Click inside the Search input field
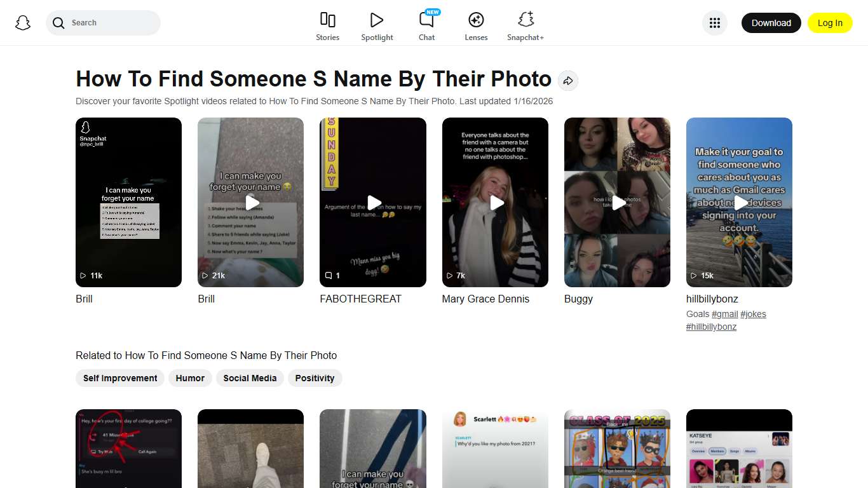This screenshot has height=488, width=868. 108,23
